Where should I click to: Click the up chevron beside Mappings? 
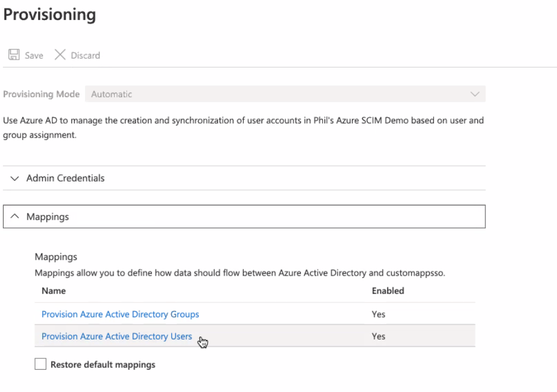click(x=15, y=217)
